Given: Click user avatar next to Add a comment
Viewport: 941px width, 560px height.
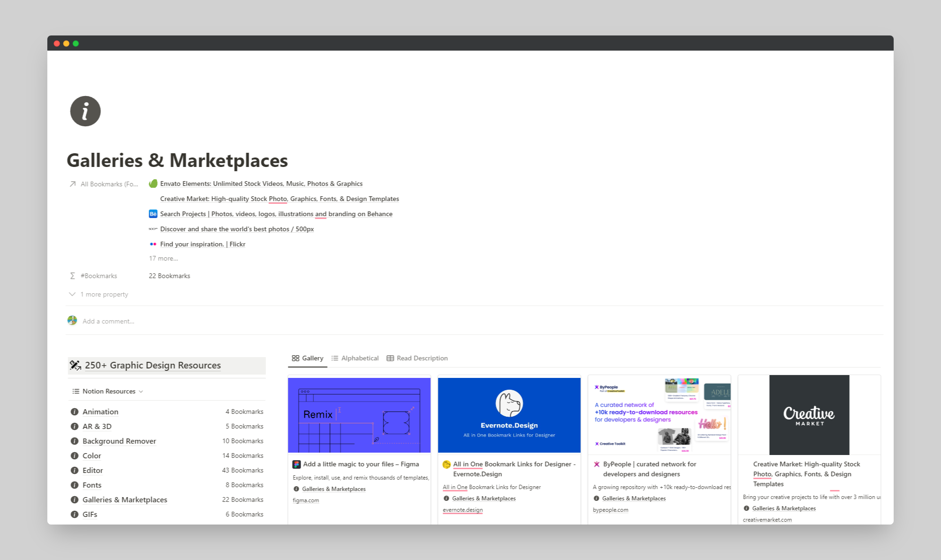Looking at the screenshot, I should [x=72, y=321].
